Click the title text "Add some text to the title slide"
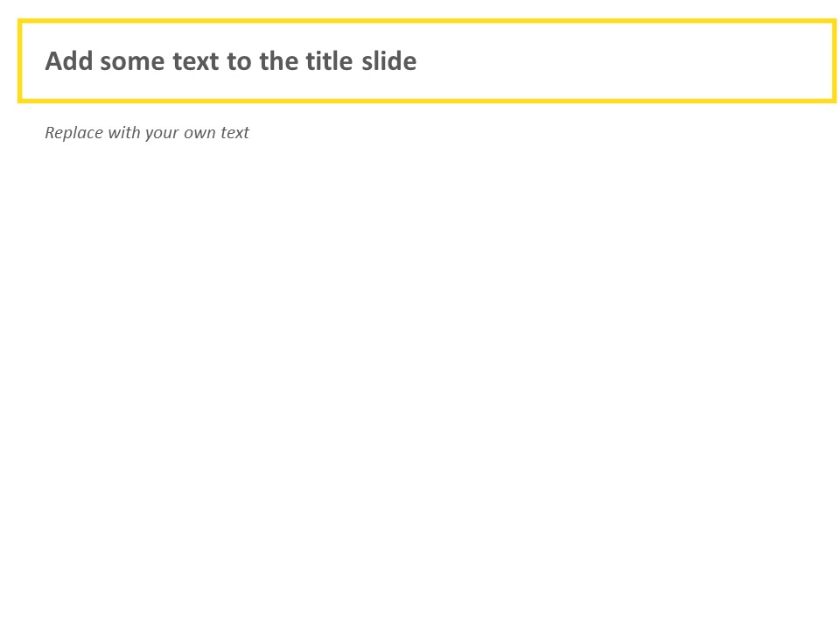This screenshot has width=840, height=630. pos(230,61)
